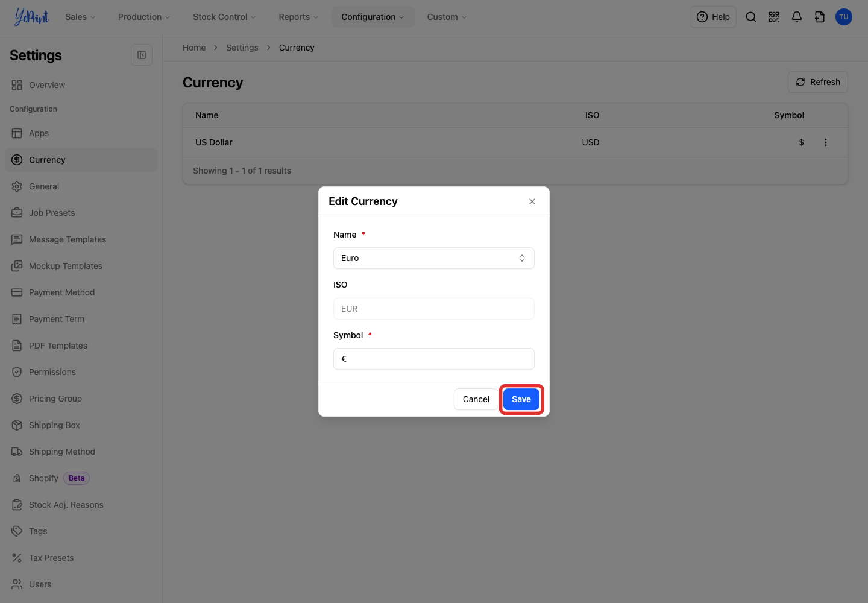
Task: Expand the Reports menu
Action: 298,17
